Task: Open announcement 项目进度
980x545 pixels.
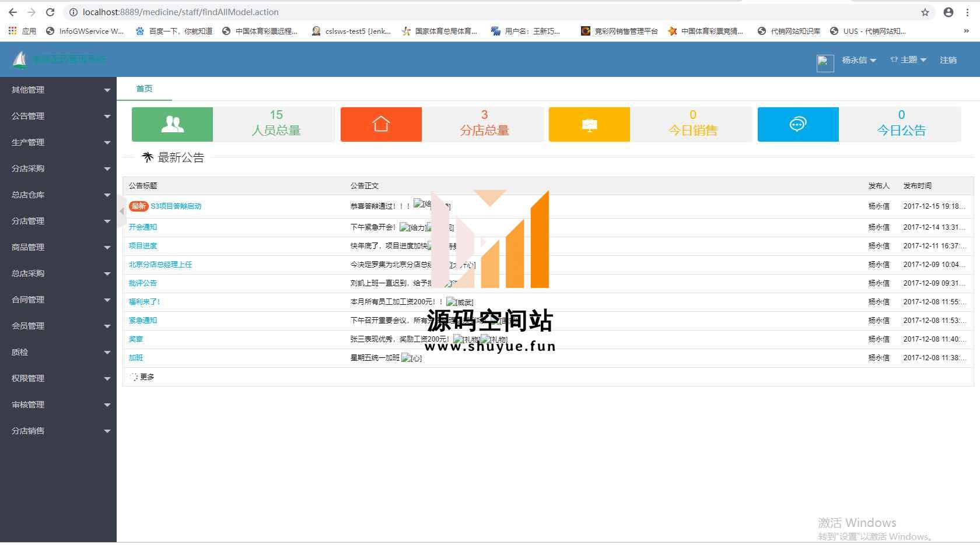Action: pyautogui.click(x=143, y=246)
